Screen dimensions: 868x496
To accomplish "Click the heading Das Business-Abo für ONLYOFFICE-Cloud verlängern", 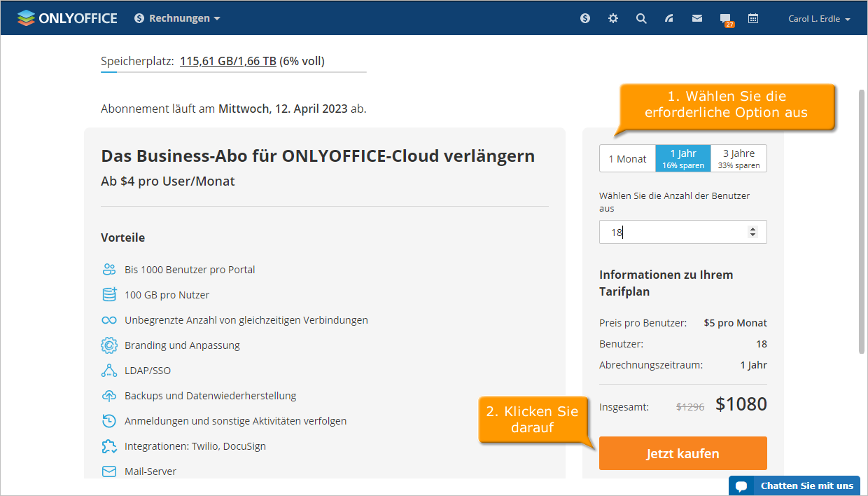I will click(318, 156).
